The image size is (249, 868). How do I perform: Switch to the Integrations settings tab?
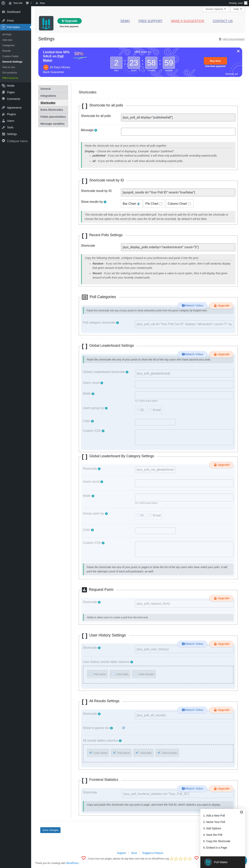click(x=53, y=96)
